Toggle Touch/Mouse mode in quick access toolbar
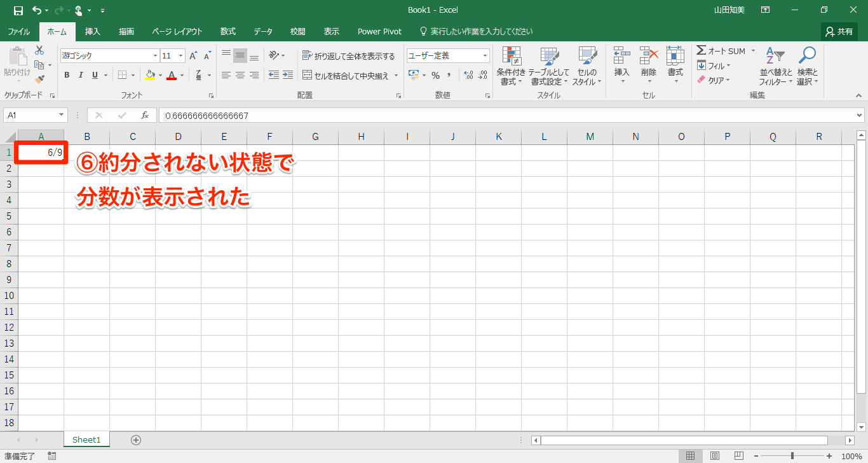 (x=79, y=10)
